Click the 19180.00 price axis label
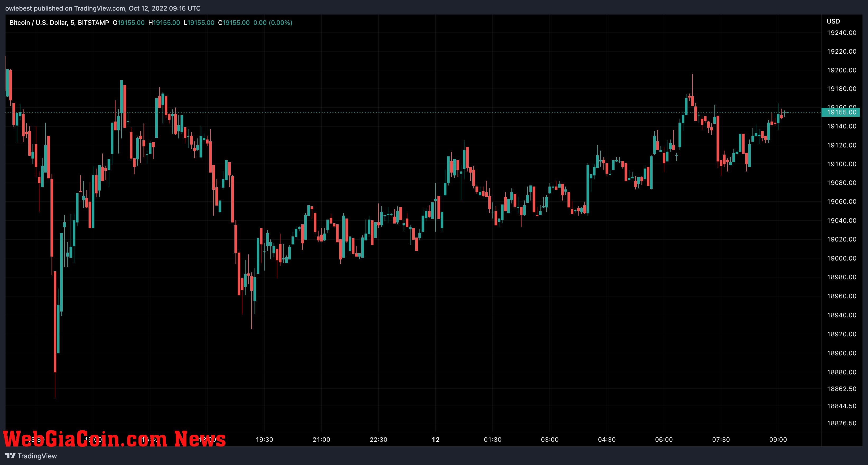This screenshot has height=465, width=868. (x=841, y=89)
